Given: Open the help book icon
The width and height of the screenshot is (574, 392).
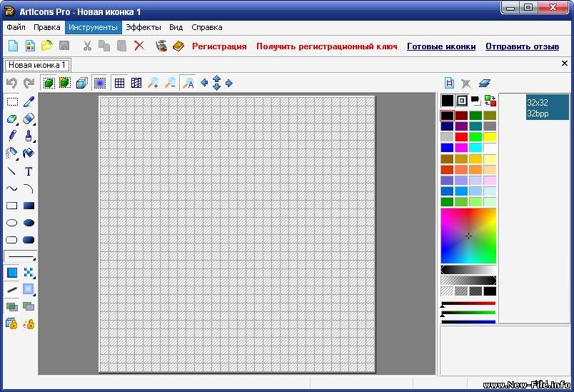Looking at the screenshot, I should [178, 46].
